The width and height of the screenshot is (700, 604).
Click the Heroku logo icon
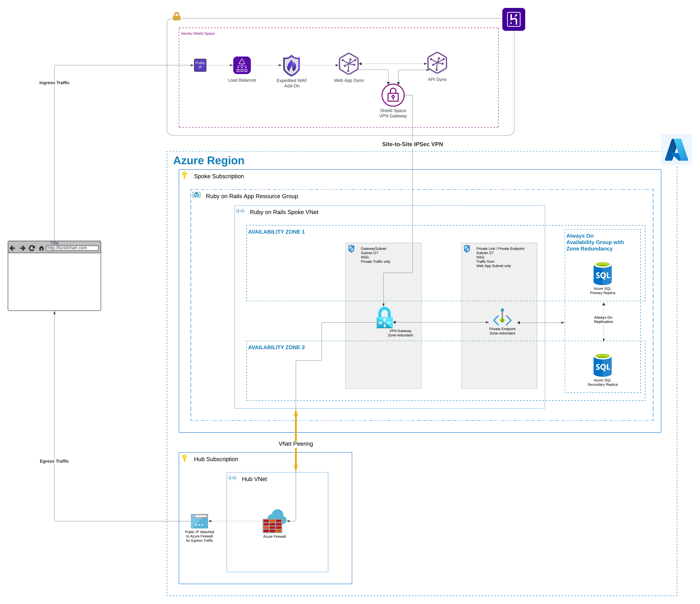point(513,19)
